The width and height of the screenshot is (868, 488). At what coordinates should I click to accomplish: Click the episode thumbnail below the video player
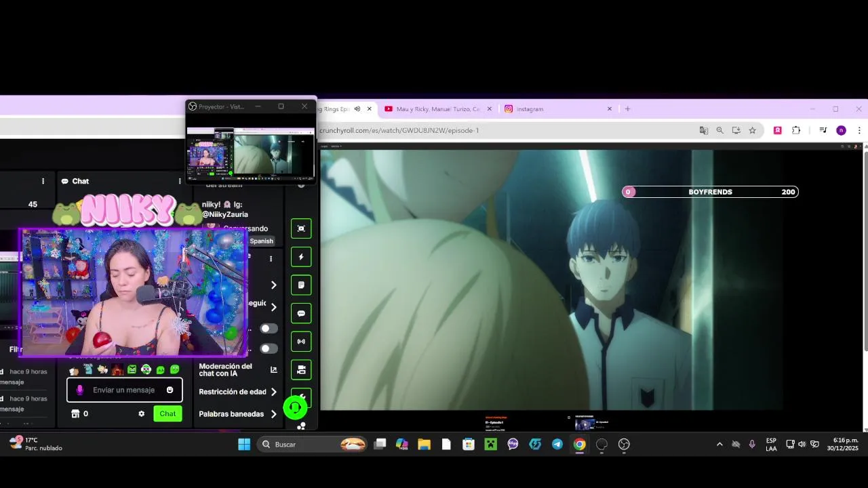tap(585, 424)
